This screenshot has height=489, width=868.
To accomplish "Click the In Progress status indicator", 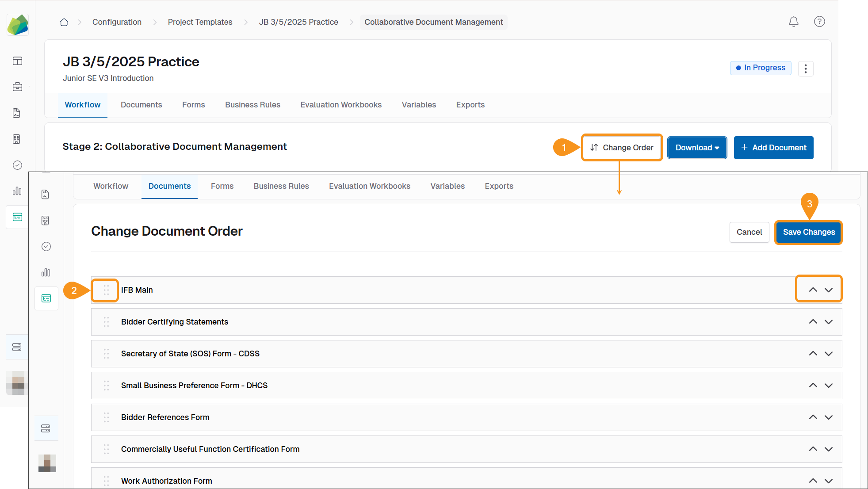I will pos(761,68).
